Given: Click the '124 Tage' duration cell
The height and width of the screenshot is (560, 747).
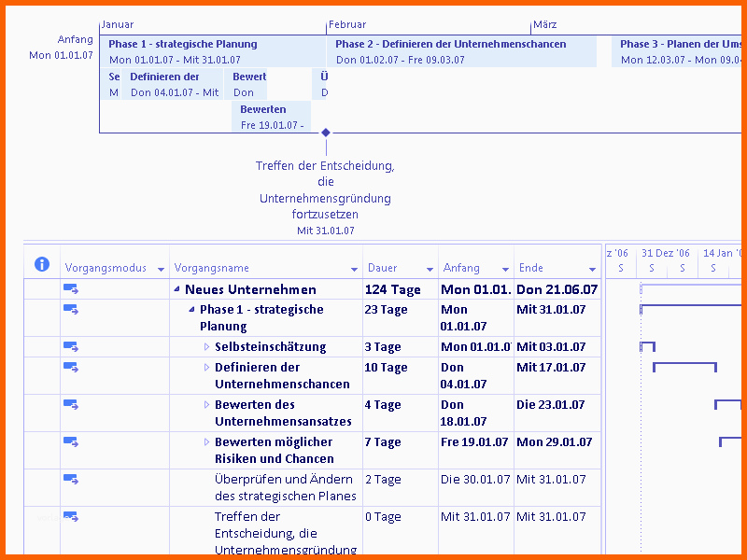Looking at the screenshot, I should (401, 289).
